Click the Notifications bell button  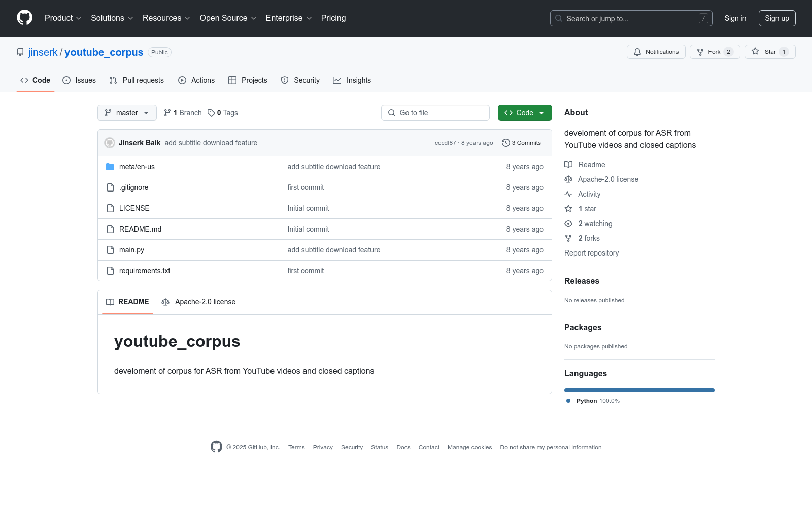point(656,52)
